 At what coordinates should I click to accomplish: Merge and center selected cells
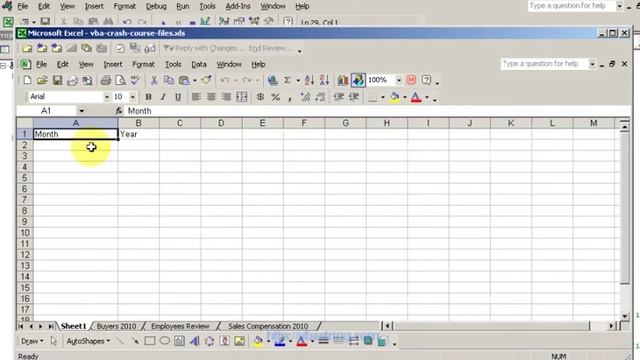tap(242, 97)
